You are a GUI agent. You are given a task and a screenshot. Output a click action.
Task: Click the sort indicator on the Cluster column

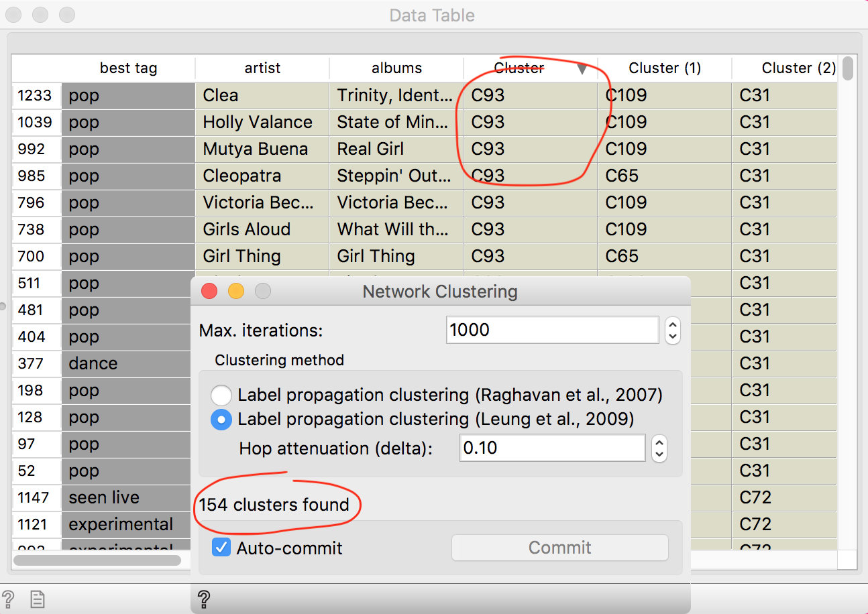582,68
